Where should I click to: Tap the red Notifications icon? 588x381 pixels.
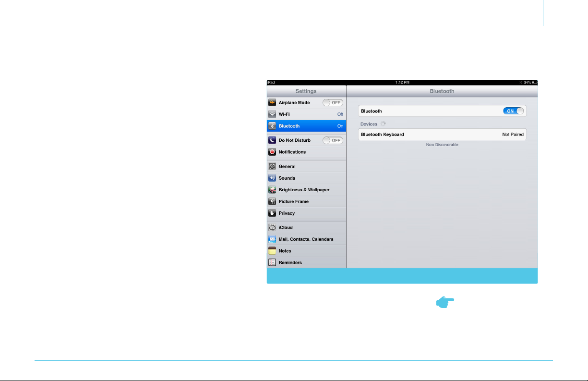pyautogui.click(x=272, y=152)
